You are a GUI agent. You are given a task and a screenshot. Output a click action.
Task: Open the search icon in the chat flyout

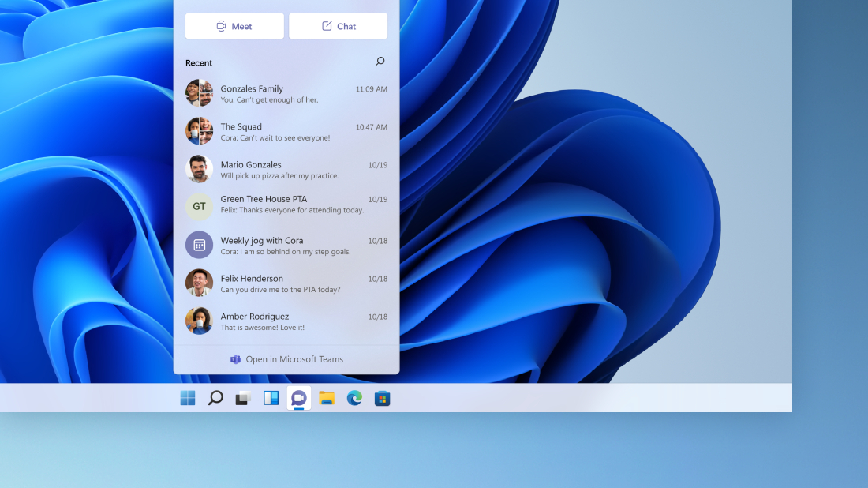tap(380, 61)
